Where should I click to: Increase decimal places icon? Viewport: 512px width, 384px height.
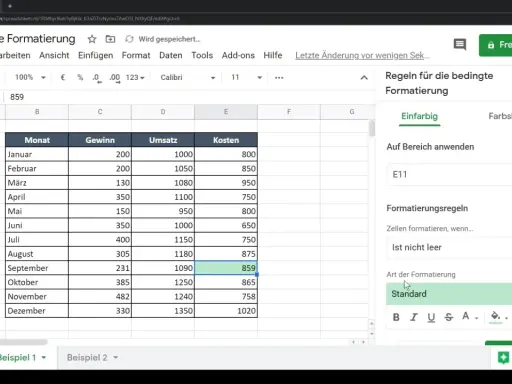(x=115, y=78)
